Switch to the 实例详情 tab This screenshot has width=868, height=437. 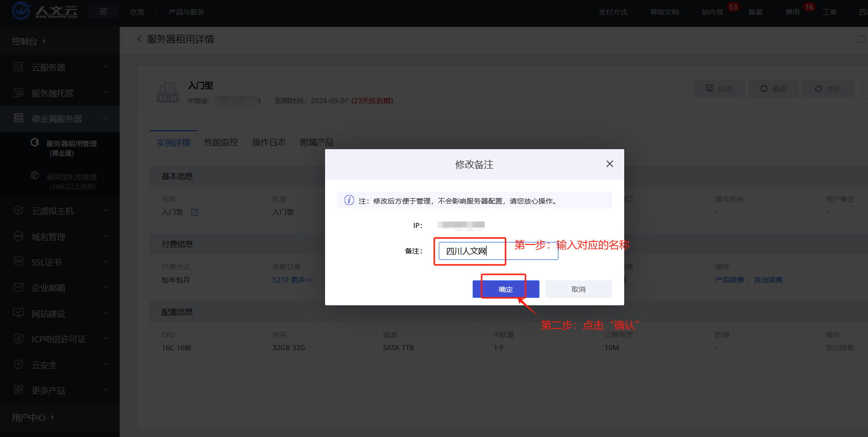click(174, 143)
